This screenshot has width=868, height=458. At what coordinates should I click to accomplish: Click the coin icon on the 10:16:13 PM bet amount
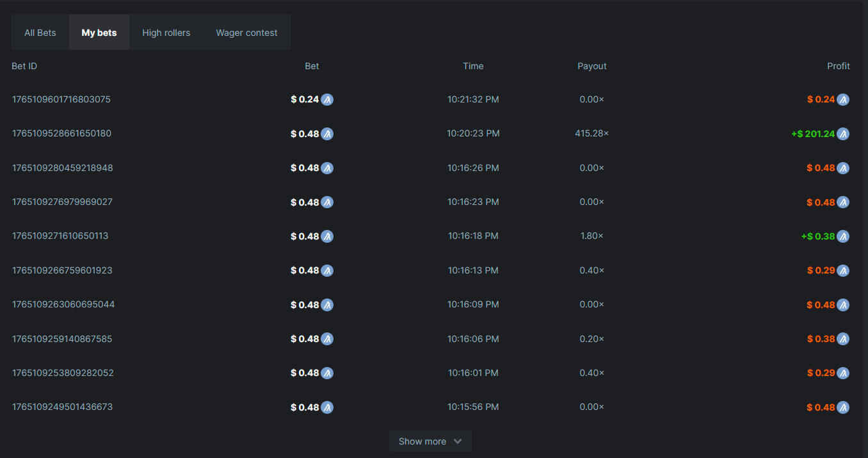click(x=327, y=270)
